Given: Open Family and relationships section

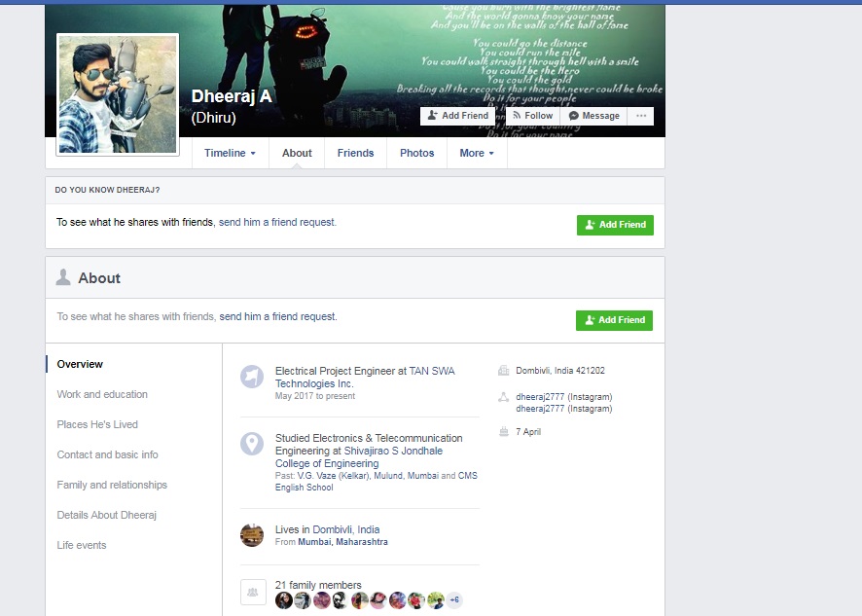Looking at the screenshot, I should point(112,485).
